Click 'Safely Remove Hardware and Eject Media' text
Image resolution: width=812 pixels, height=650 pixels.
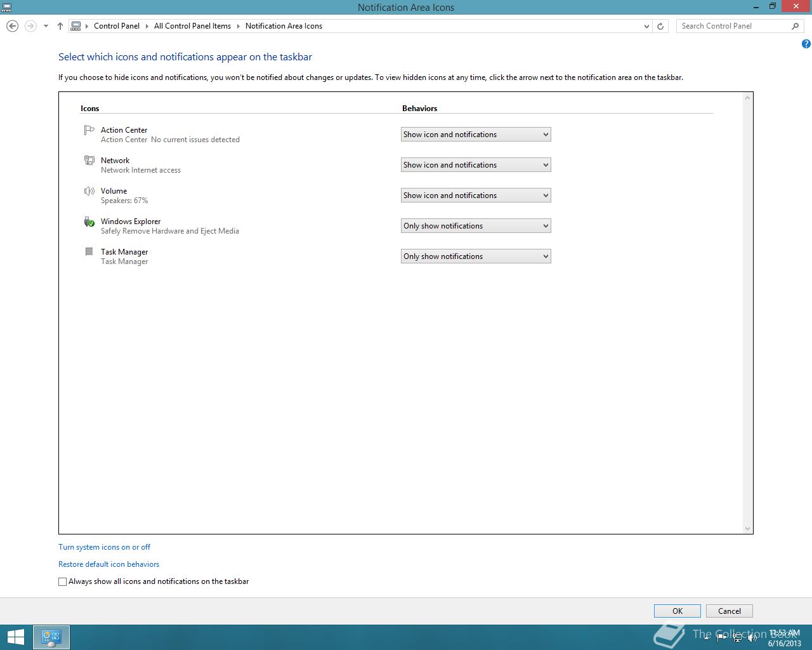click(x=170, y=231)
